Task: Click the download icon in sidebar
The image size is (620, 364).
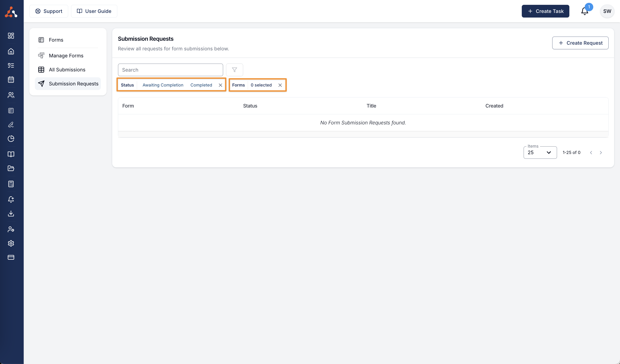Action: [11, 214]
